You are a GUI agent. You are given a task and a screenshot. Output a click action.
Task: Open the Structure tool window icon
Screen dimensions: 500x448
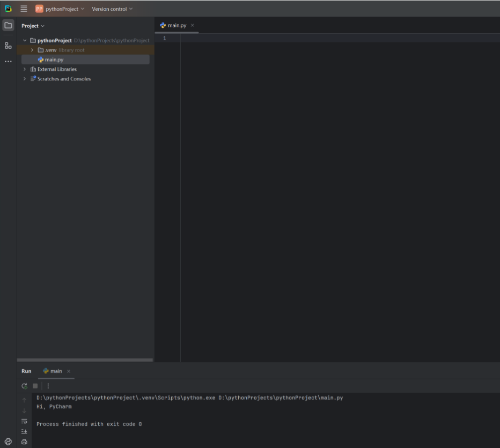tap(8, 46)
